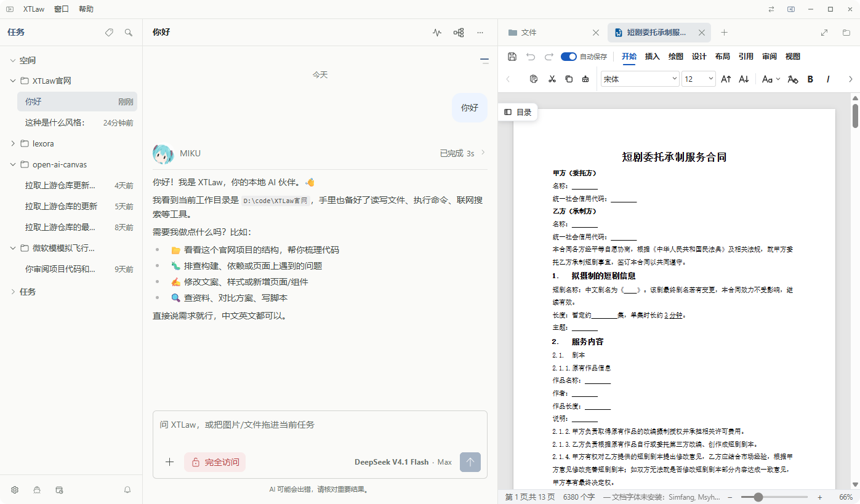Collapse the open-ai-canvas folder
860x504 pixels.
point(13,164)
